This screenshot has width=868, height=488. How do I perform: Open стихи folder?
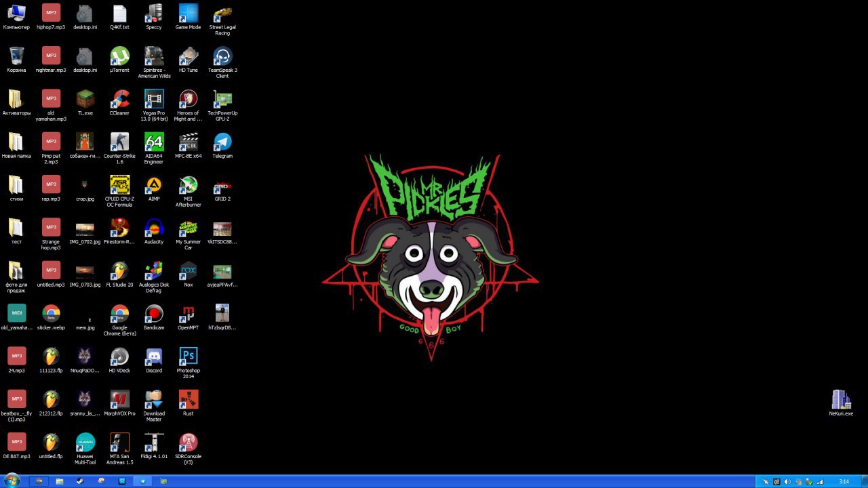tap(16, 188)
